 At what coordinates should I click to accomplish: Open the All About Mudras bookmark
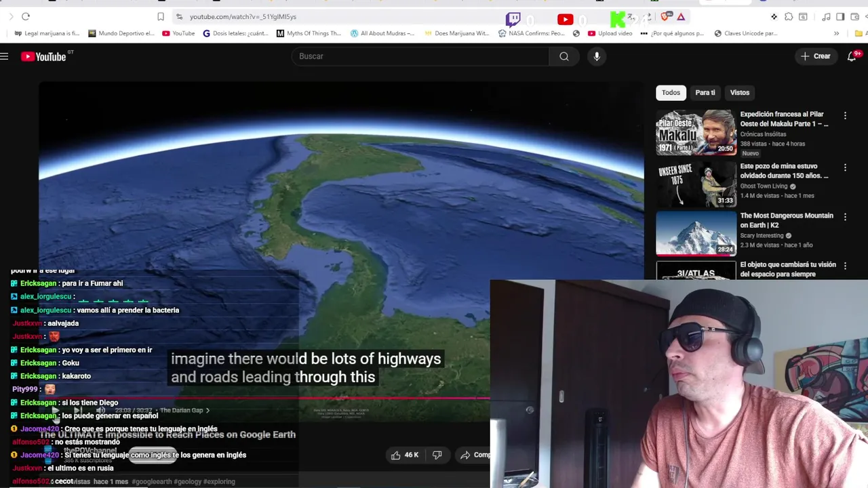[382, 33]
